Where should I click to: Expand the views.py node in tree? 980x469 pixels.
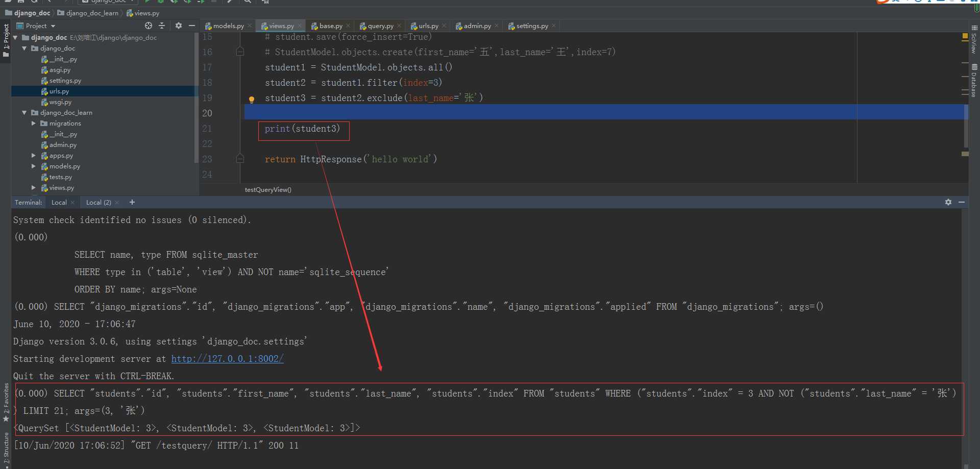tap(34, 187)
